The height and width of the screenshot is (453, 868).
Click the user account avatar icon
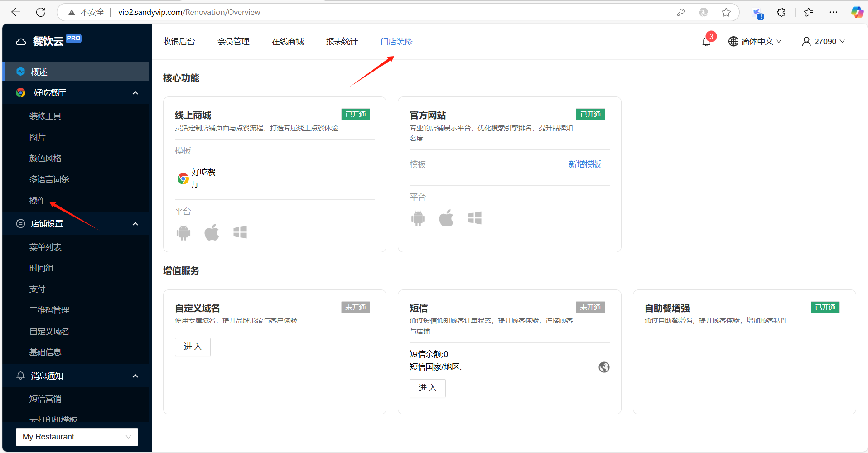[806, 42]
